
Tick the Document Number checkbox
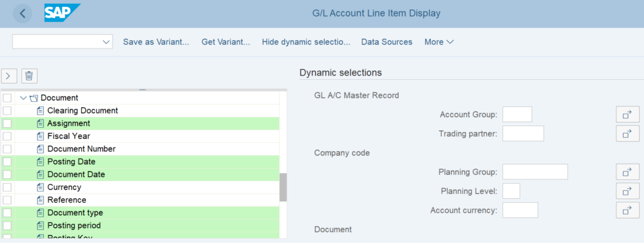(x=7, y=149)
